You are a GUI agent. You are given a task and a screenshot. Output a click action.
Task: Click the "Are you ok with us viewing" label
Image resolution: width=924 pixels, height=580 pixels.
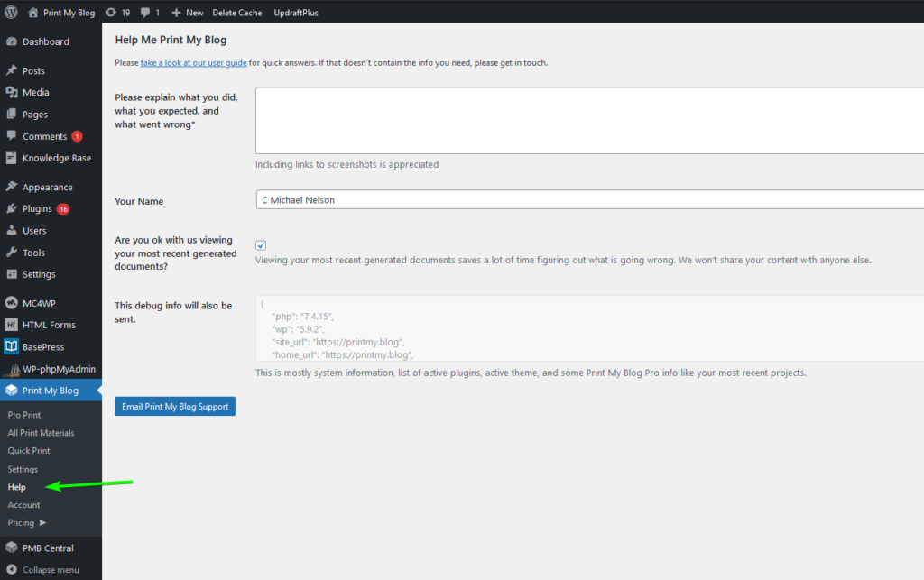tap(176, 253)
